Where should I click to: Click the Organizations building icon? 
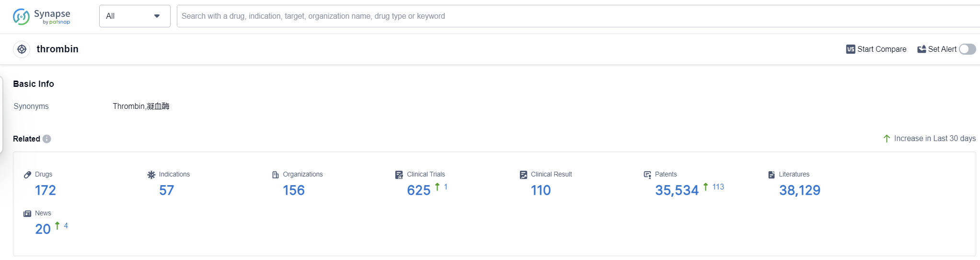click(276, 175)
